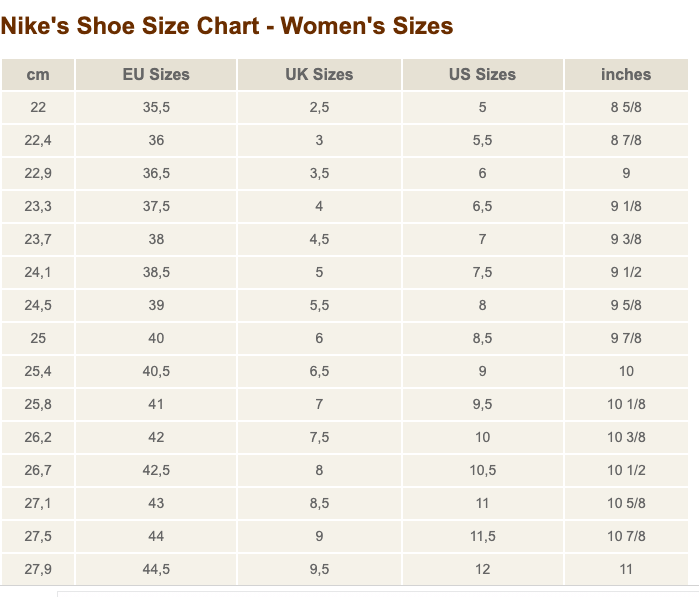Select the EU size 35,5 cell
This screenshot has width=699, height=597.
coord(156,107)
